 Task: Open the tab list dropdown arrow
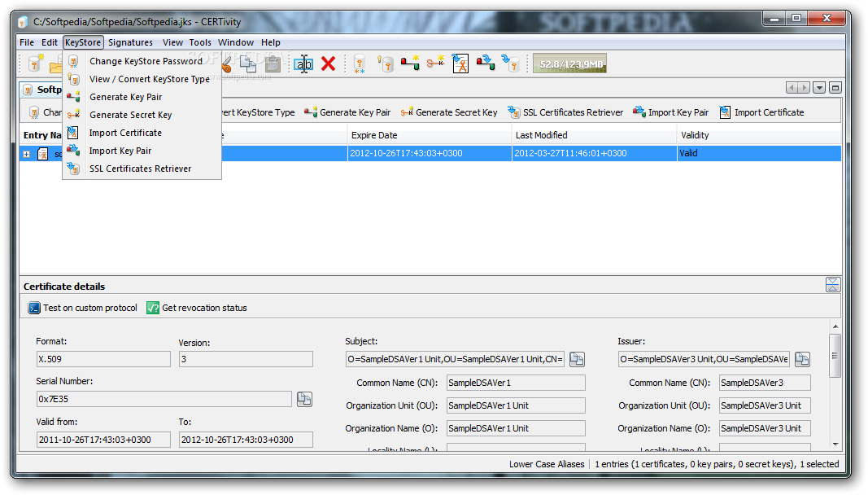pos(820,88)
